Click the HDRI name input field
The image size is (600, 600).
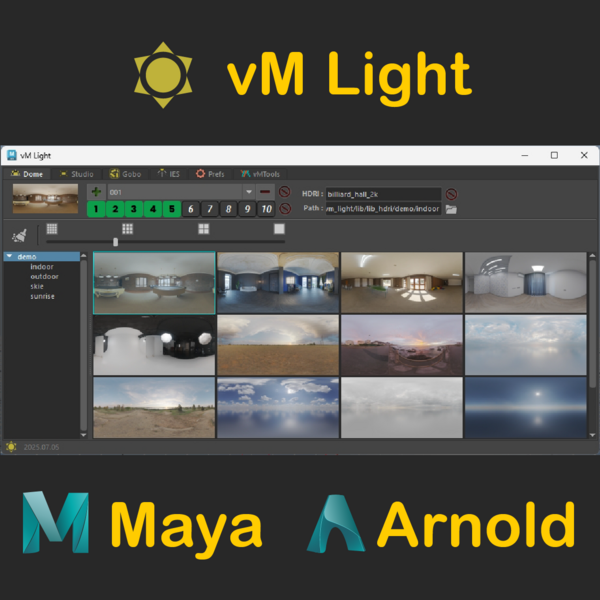tap(383, 194)
